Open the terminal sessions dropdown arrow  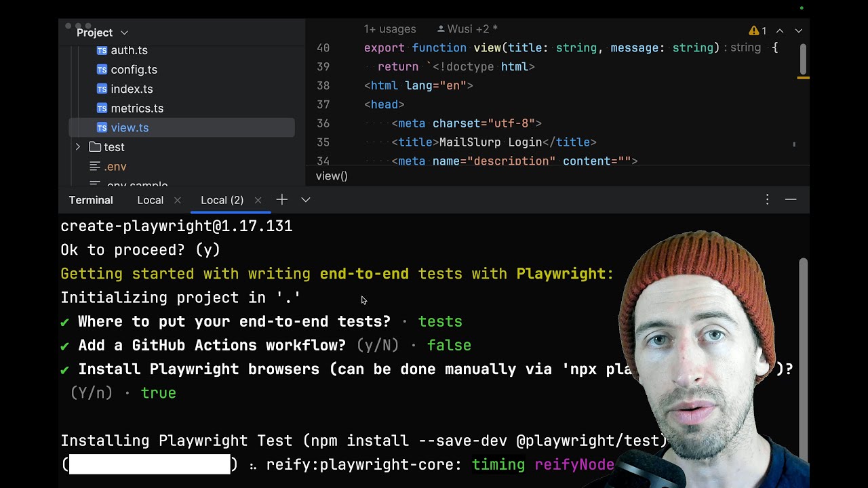point(306,200)
